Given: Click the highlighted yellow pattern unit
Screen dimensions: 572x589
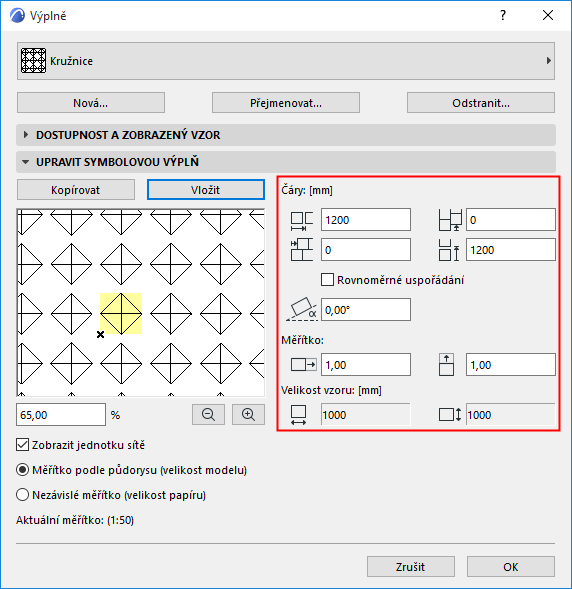Looking at the screenshot, I should coord(121,314).
